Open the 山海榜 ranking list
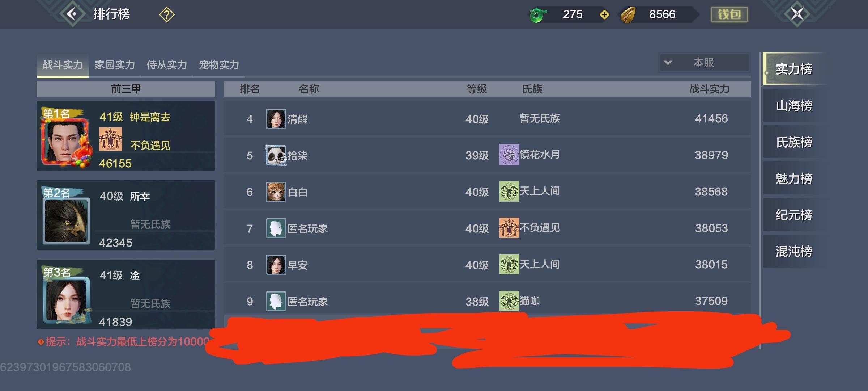 [794, 105]
